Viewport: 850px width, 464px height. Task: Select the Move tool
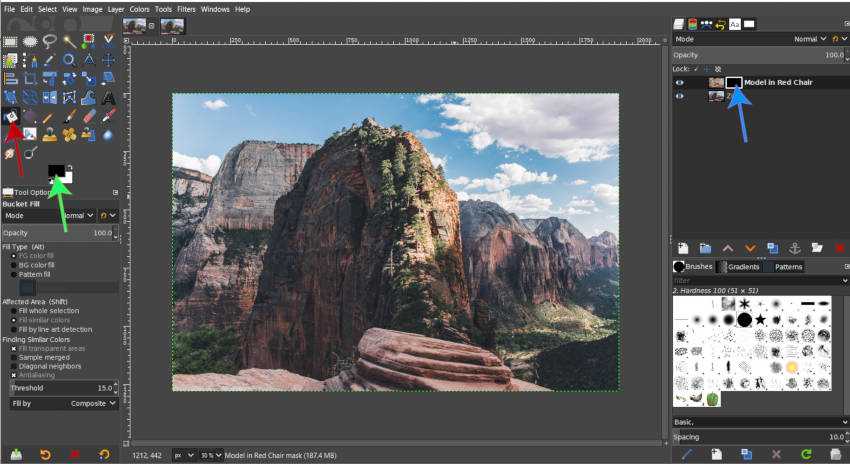pos(108,60)
